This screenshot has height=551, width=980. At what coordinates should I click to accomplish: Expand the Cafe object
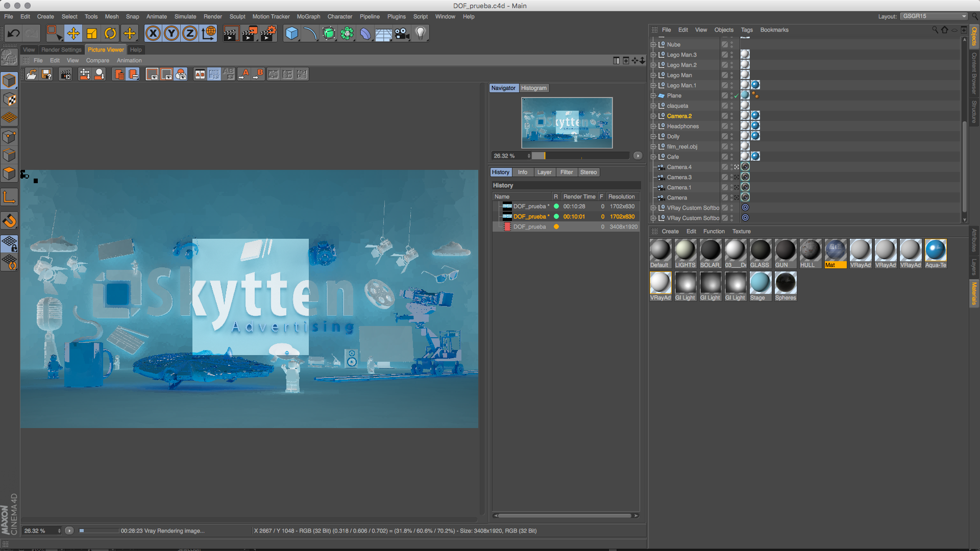coord(653,157)
